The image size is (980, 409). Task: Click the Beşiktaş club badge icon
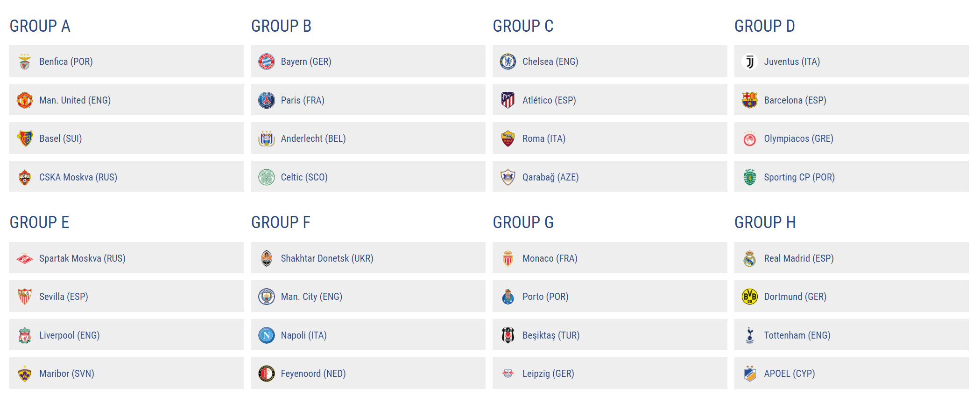click(x=508, y=335)
